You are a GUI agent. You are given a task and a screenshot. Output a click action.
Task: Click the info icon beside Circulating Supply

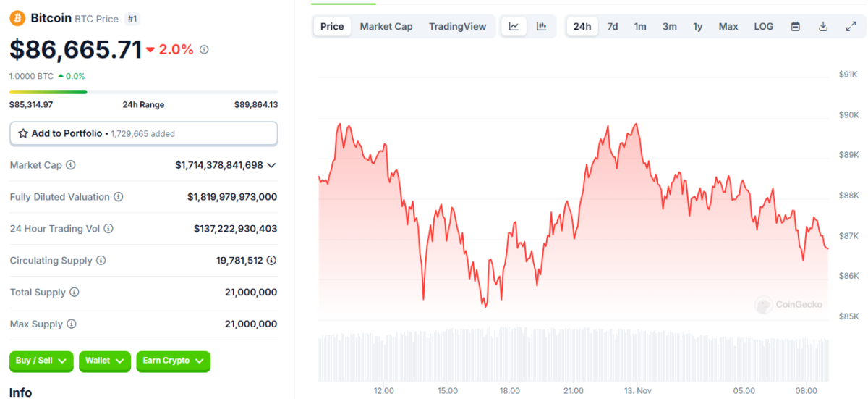pos(101,261)
